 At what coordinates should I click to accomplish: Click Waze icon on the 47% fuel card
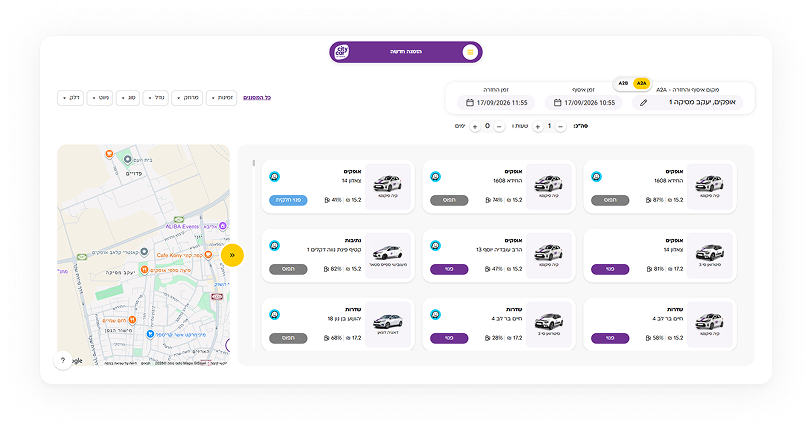coord(436,246)
